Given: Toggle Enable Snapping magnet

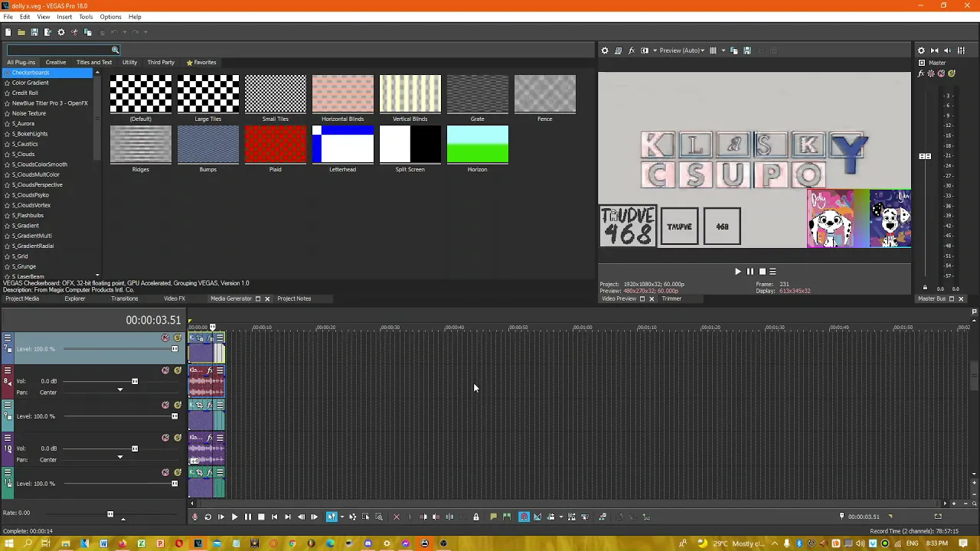Looking at the screenshot, I should click(x=524, y=517).
